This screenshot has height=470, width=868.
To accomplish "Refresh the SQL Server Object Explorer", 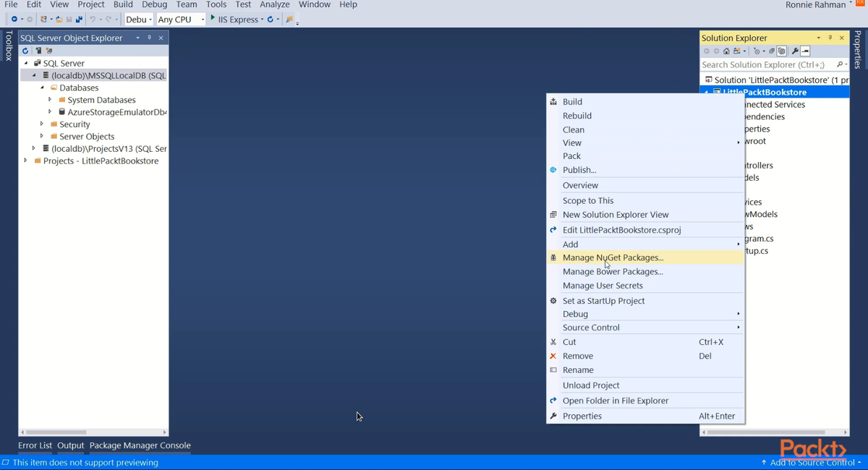I will point(25,51).
